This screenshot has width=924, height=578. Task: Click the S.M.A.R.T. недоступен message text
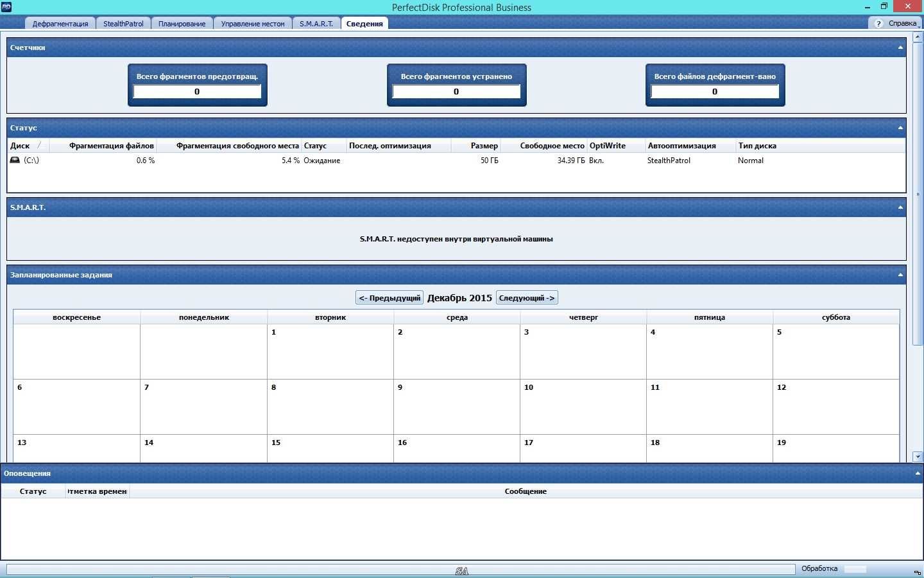pos(456,239)
